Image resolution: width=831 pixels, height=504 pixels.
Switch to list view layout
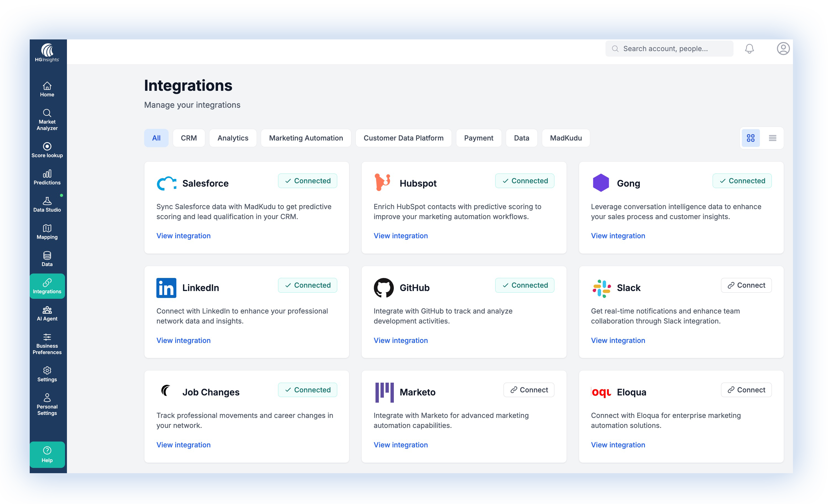coord(772,138)
